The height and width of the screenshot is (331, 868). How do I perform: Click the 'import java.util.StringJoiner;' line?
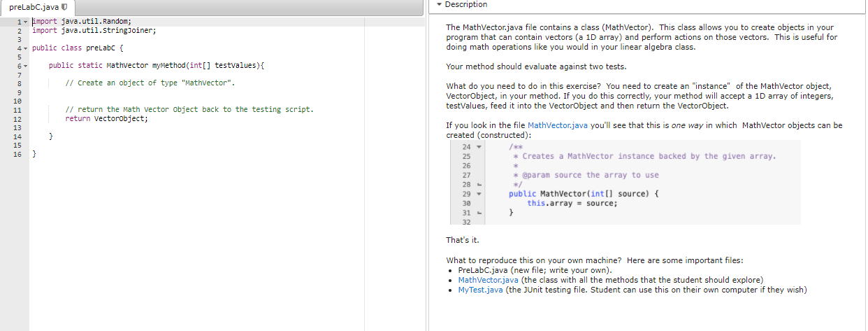click(94, 31)
